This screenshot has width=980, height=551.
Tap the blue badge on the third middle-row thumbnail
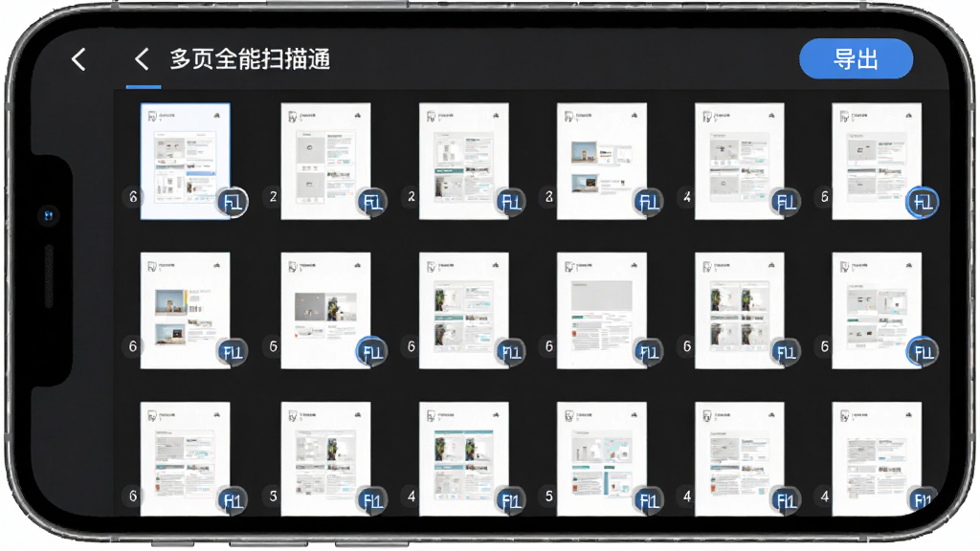(x=511, y=352)
